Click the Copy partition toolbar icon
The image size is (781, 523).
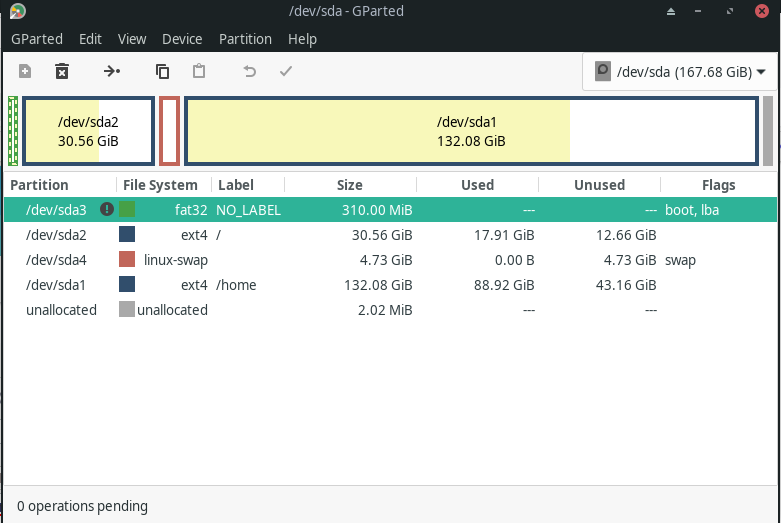click(x=162, y=71)
